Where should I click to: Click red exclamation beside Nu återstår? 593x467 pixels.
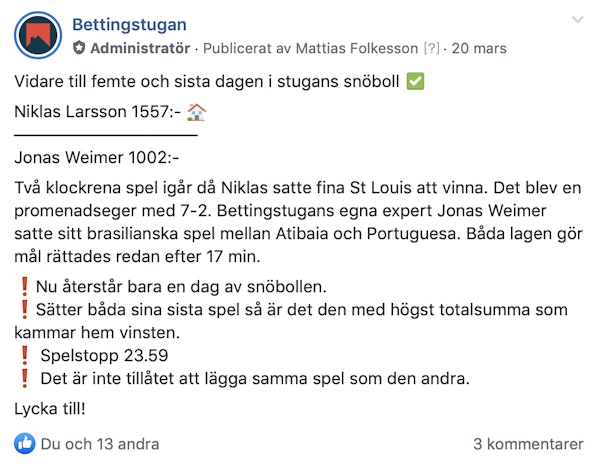click(x=25, y=287)
